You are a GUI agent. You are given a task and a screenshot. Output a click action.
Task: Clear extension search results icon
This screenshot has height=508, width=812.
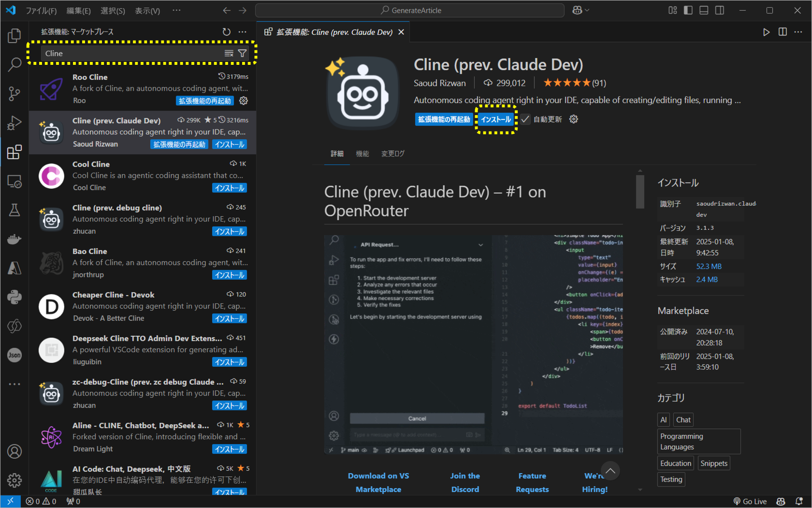(x=229, y=53)
